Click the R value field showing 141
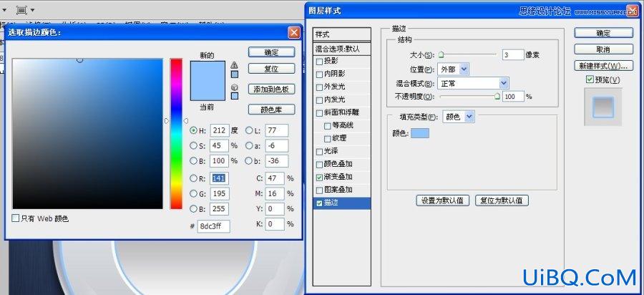Image resolution: width=644 pixels, height=295 pixels. click(220, 178)
